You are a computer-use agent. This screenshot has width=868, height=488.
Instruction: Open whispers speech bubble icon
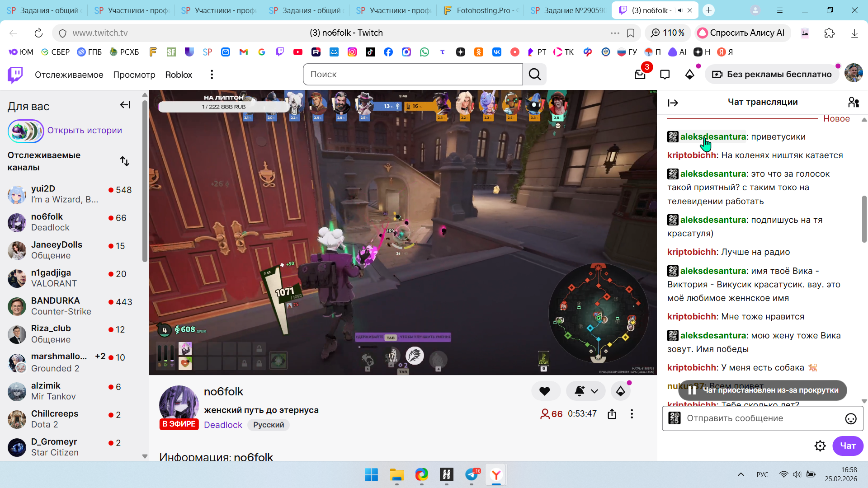(665, 75)
